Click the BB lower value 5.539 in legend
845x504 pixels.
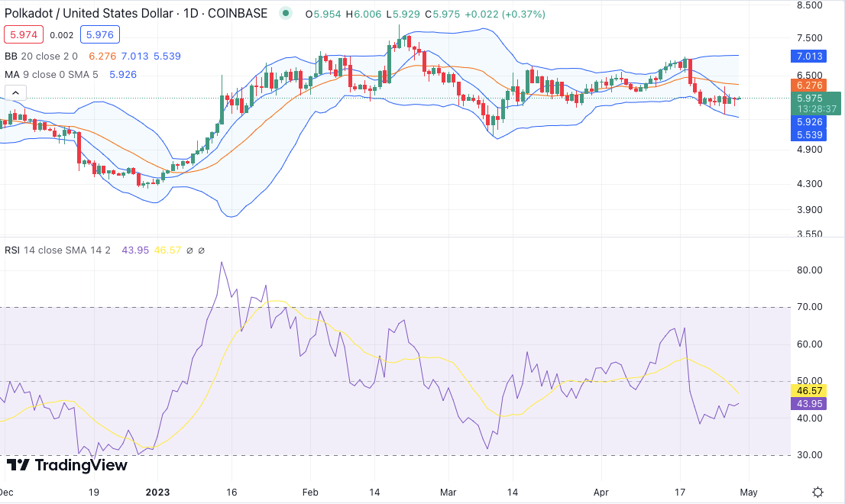click(x=167, y=56)
